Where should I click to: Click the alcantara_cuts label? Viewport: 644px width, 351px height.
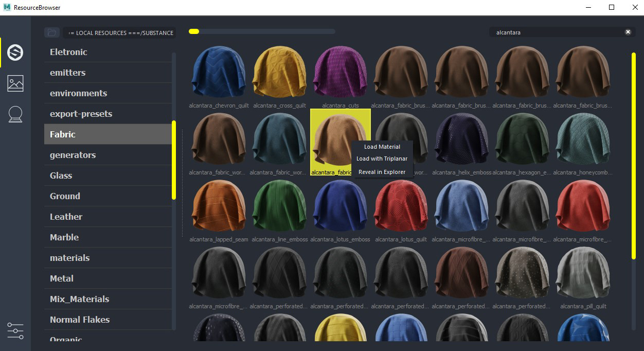point(340,106)
